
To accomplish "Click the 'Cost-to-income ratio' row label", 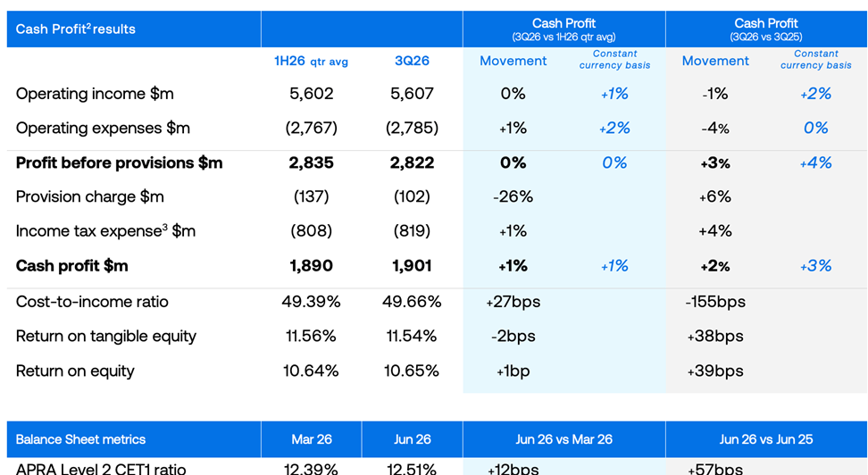I will coord(92,302).
